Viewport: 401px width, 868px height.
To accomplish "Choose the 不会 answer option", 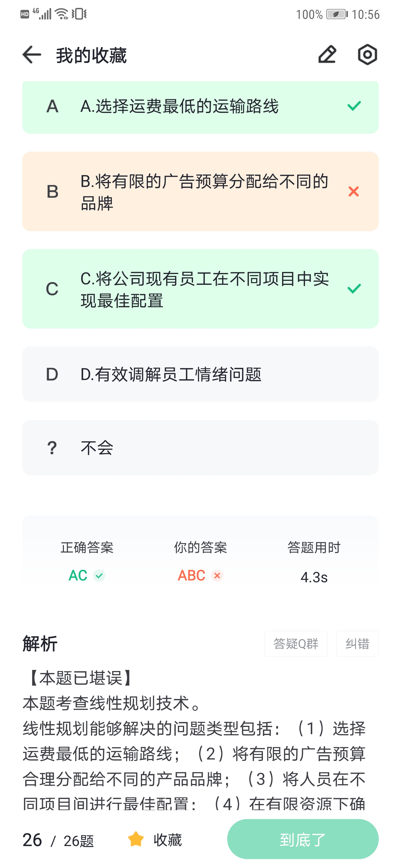I will point(200,447).
